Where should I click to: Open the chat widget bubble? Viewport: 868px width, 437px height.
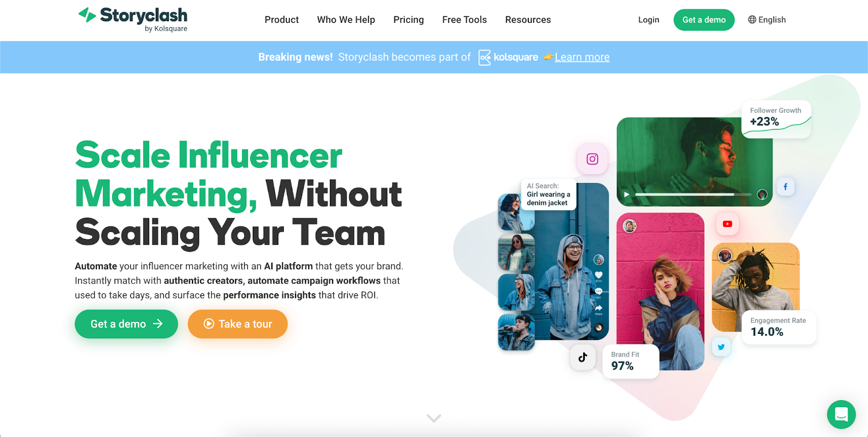click(841, 414)
